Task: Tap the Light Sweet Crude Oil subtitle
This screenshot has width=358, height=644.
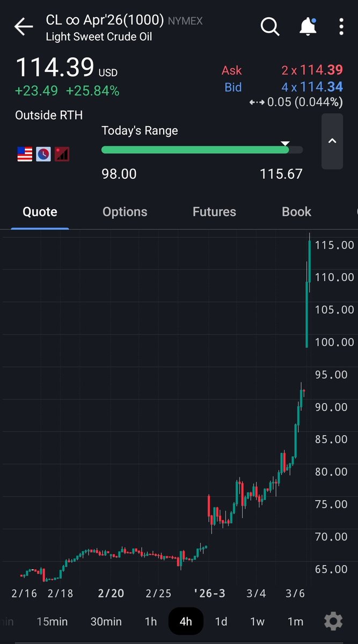Action: pyautogui.click(x=99, y=37)
